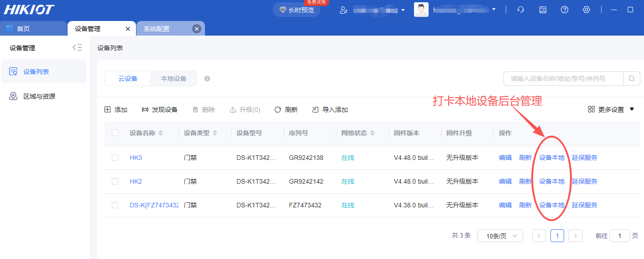The height and width of the screenshot is (259, 644).
Task: Open 区域与资源 in sidebar
Action: tap(44, 96)
